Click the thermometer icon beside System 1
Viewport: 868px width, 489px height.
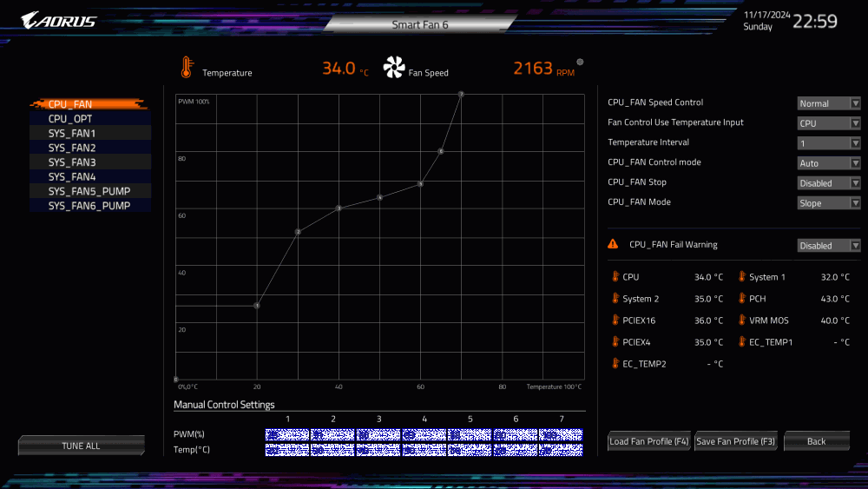(x=742, y=276)
